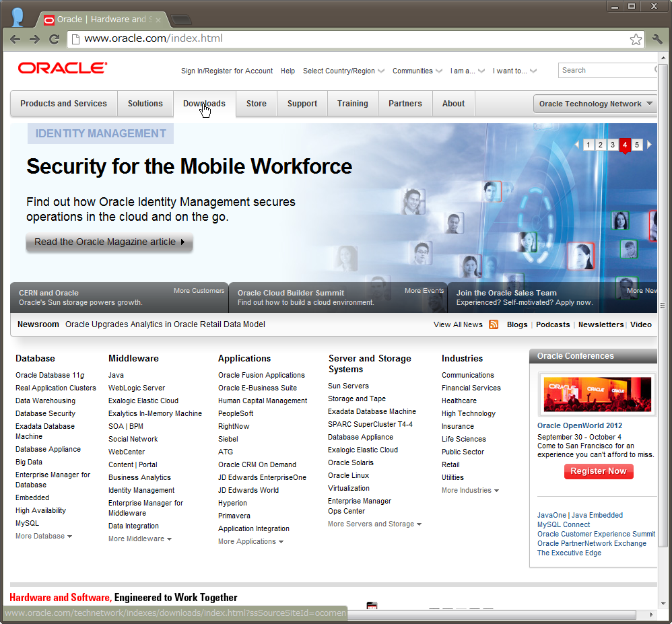Expand More Applications list
Image resolution: width=672 pixels, height=624 pixels.
pos(250,541)
